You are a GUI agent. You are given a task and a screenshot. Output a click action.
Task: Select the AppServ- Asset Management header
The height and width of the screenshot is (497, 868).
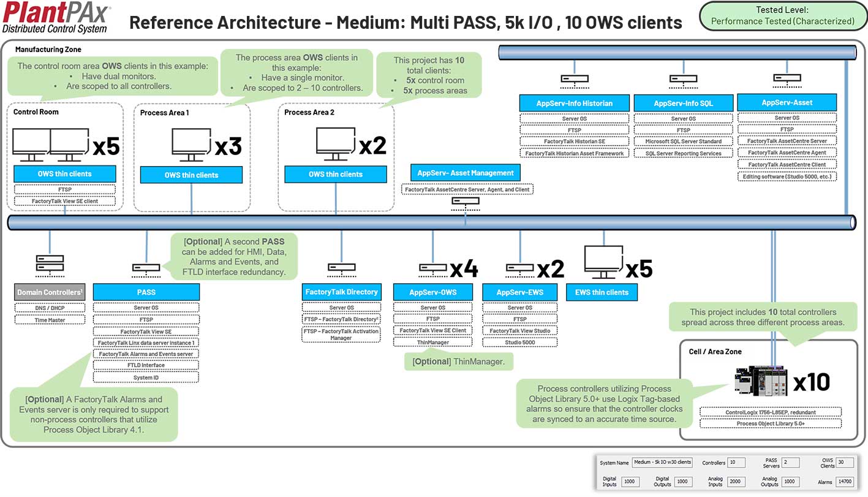(x=466, y=173)
